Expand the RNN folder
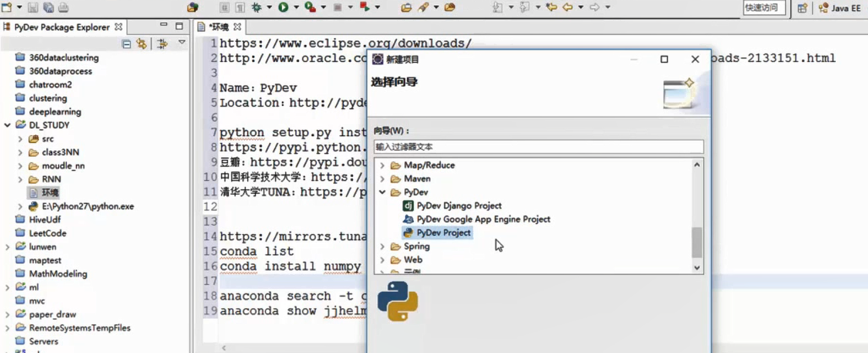Image resolution: width=868 pixels, height=353 pixels. tap(20, 179)
